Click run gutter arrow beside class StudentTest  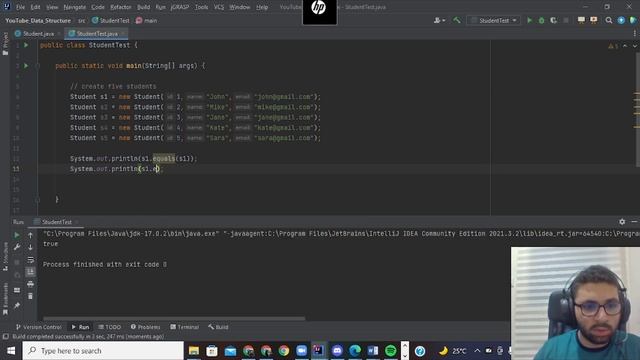point(26,45)
